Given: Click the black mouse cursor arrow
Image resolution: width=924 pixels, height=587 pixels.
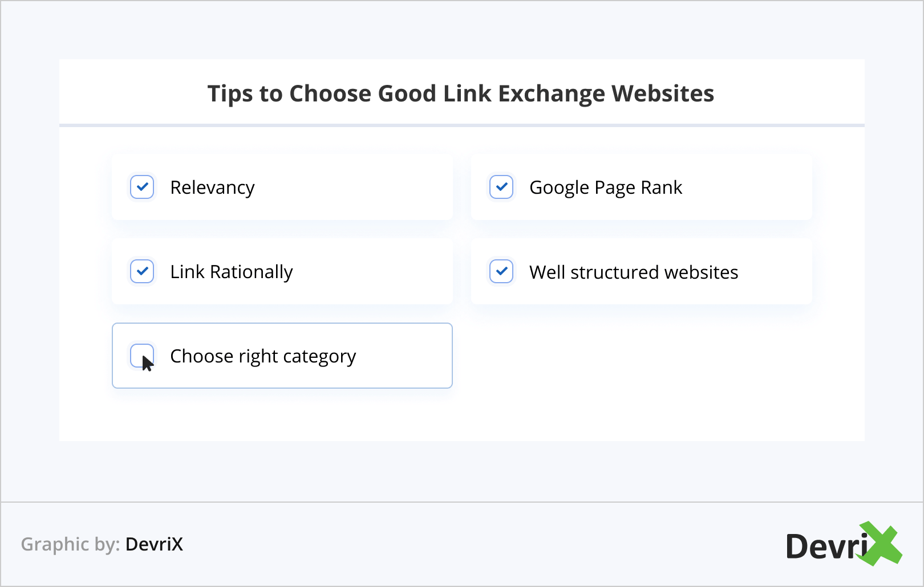Looking at the screenshot, I should 147,363.
